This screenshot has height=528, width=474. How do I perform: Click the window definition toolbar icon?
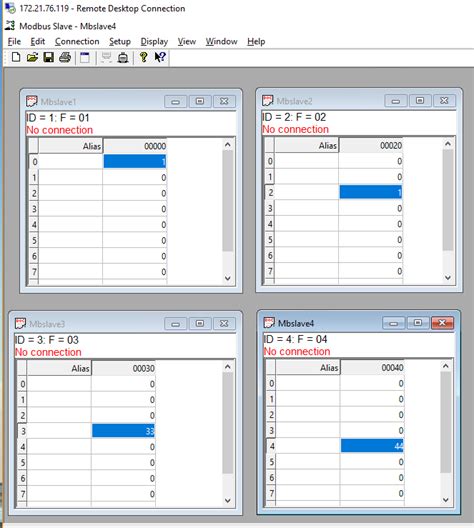[85, 58]
